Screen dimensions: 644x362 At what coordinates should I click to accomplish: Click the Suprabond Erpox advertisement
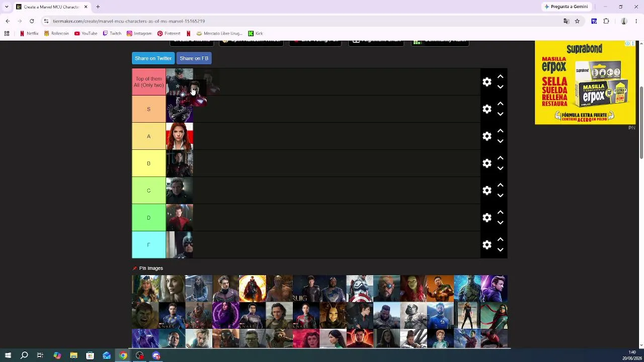[585, 82]
